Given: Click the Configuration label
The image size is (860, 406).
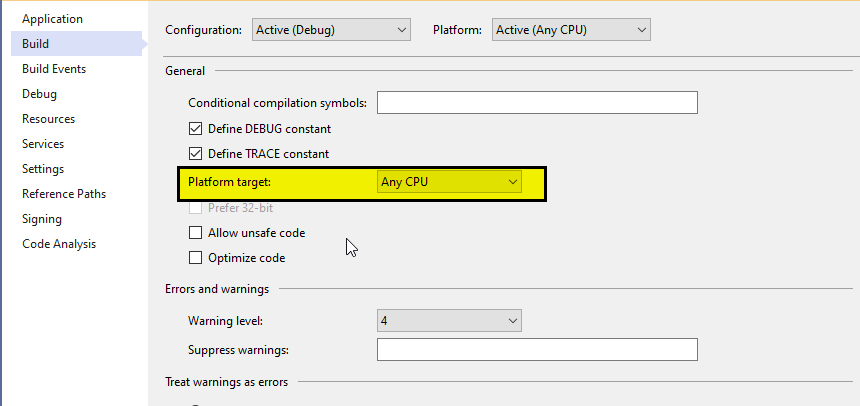Looking at the screenshot, I should point(203,30).
